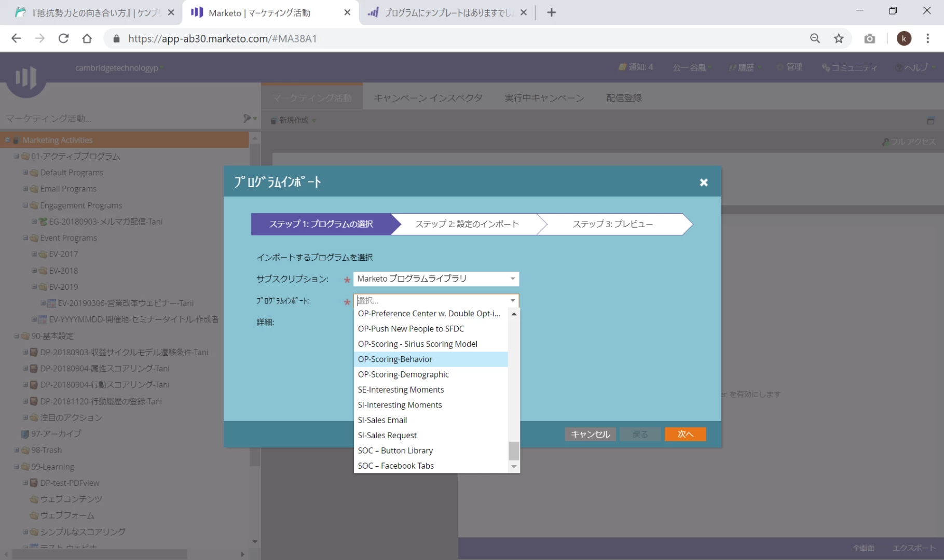Screen dimensions: 944x560
Task: Expand the EV-2018 folder
Action: [34, 271]
